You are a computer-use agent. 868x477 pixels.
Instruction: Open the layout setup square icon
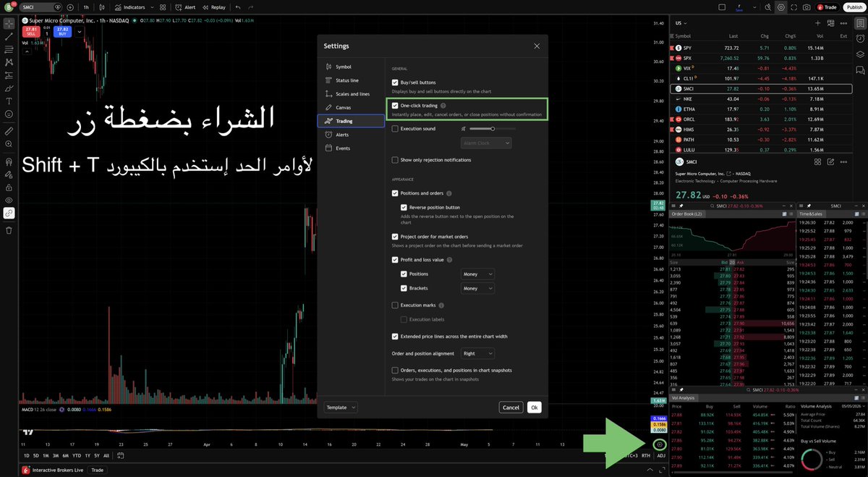(x=723, y=7)
